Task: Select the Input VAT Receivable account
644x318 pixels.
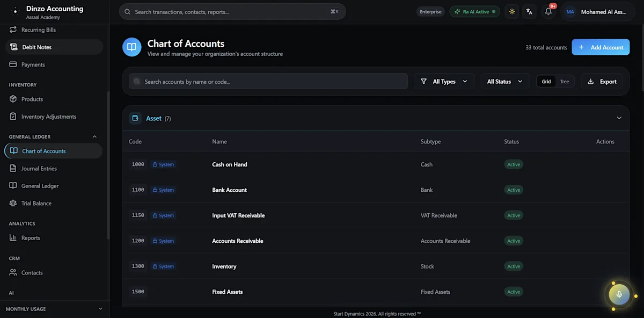Action: pos(238,215)
